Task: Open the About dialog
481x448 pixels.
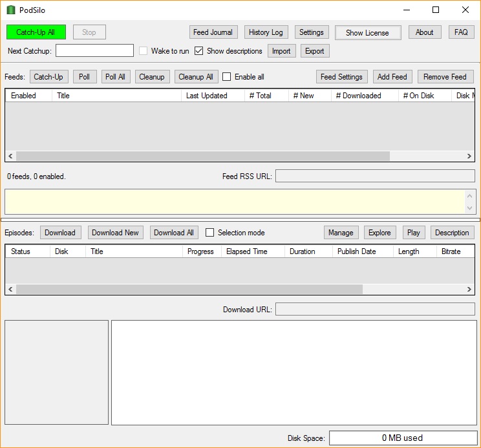Action: (425, 32)
